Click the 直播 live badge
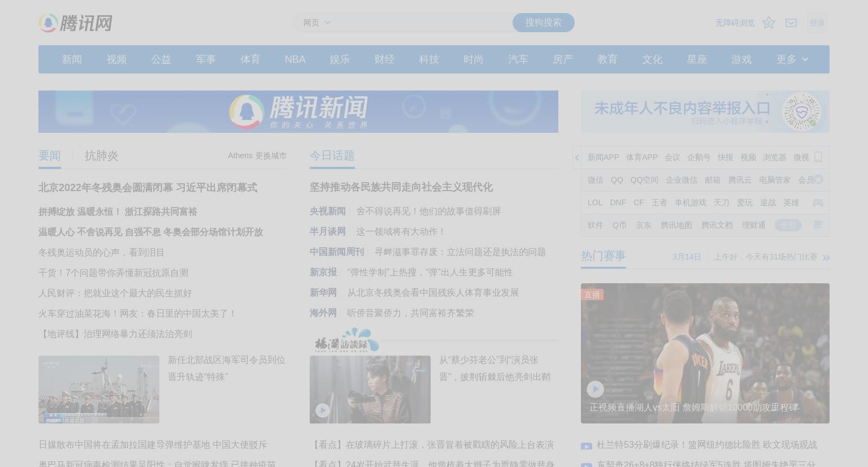Screen dimensions: 868x467 592,295
